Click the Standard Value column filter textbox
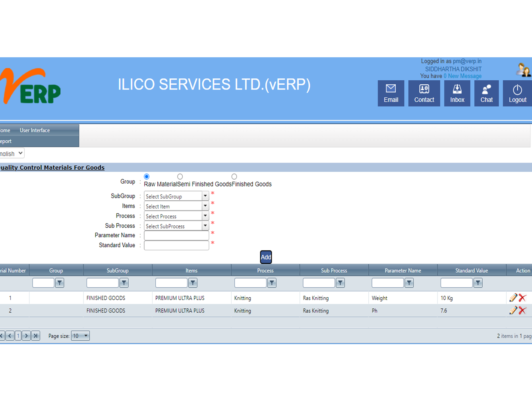 [457, 283]
